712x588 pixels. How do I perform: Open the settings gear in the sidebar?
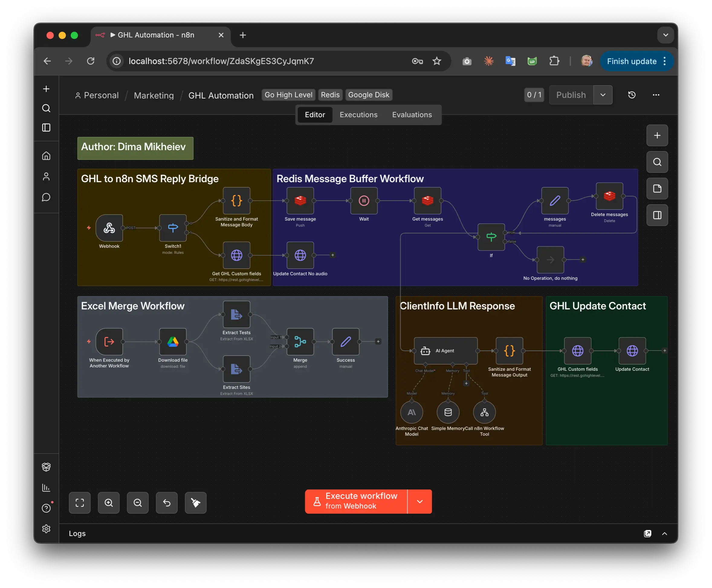point(46,529)
